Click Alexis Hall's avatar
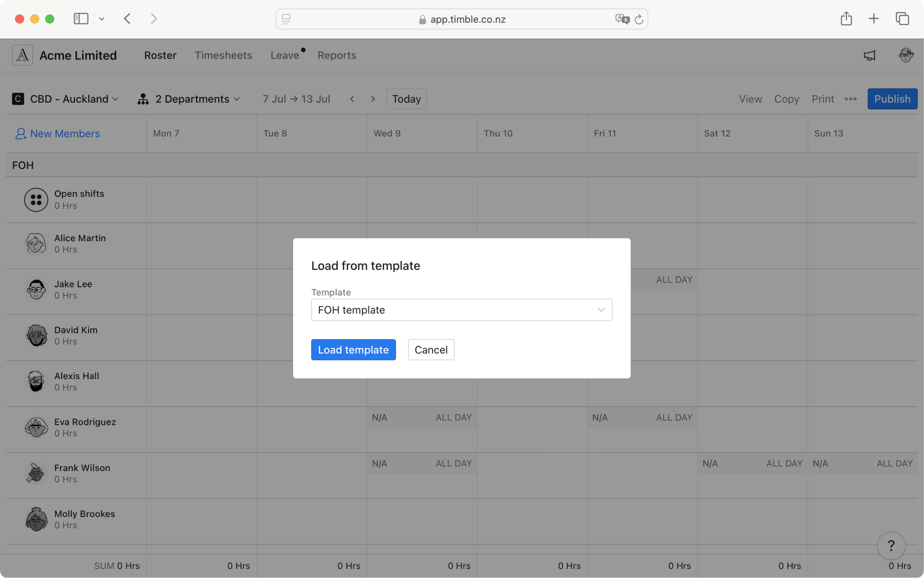 [36, 381]
